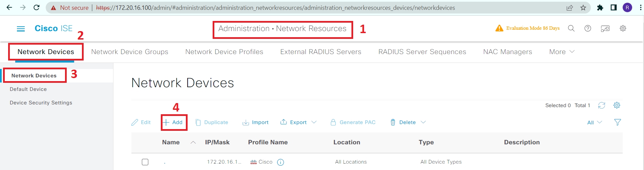Select checkbox for 172.20.16.1 device row
Screen dimensions: 644x170
point(145,162)
